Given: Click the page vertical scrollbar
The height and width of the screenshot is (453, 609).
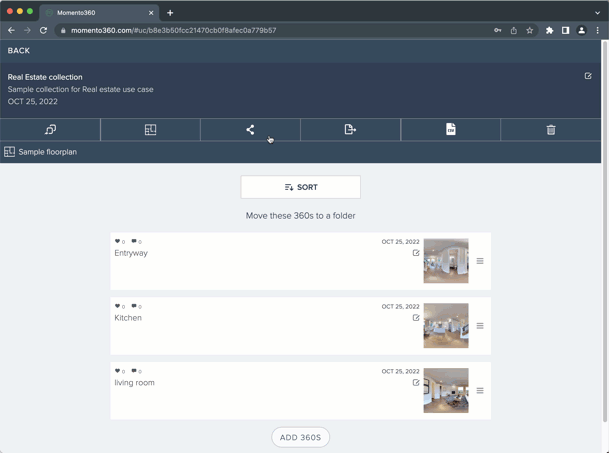Looking at the screenshot, I should [x=605, y=231].
